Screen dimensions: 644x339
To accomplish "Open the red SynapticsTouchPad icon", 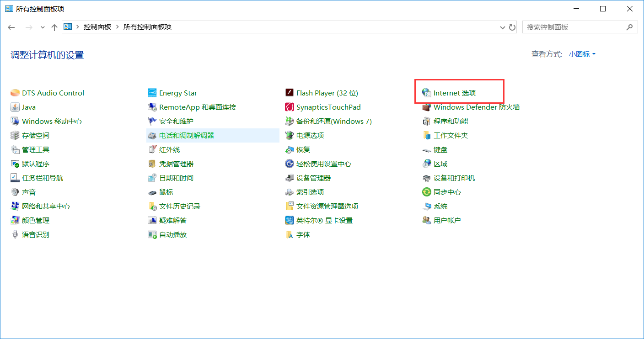I will click(289, 107).
